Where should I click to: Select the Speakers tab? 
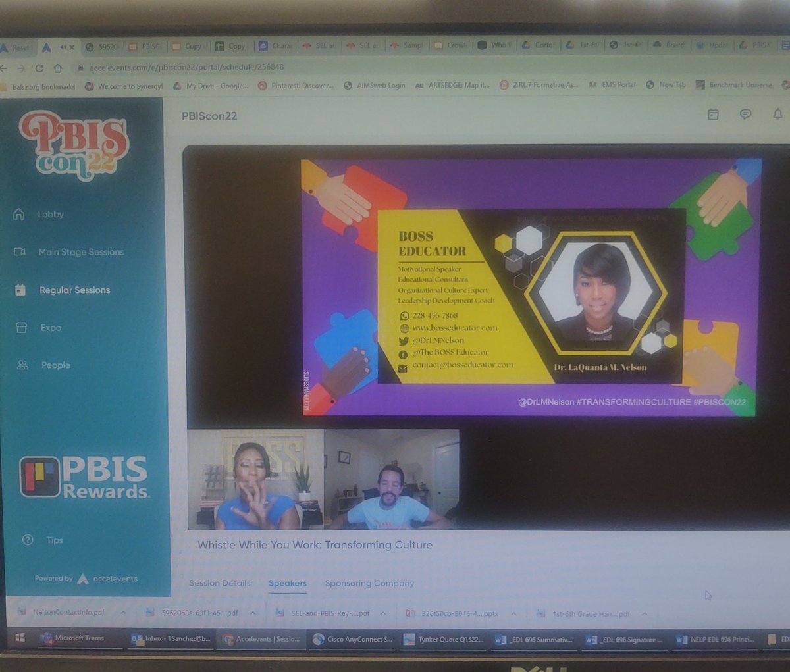pyautogui.click(x=288, y=583)
